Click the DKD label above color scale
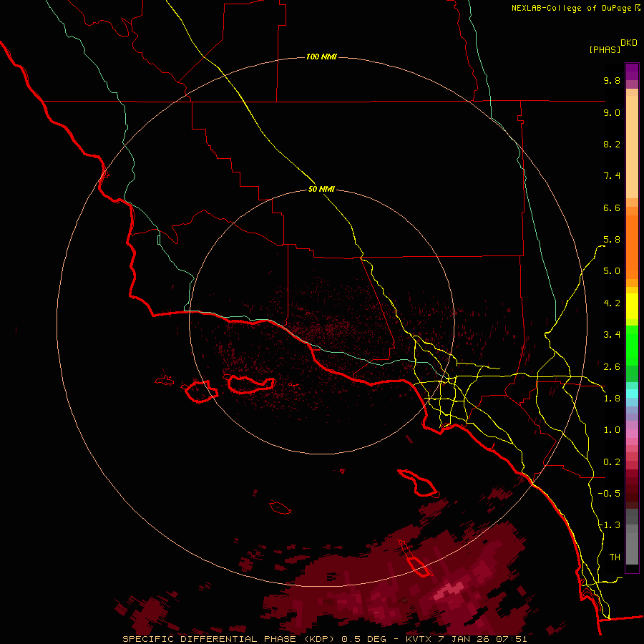This screenshot has height=644, width=644. [628, 43]
